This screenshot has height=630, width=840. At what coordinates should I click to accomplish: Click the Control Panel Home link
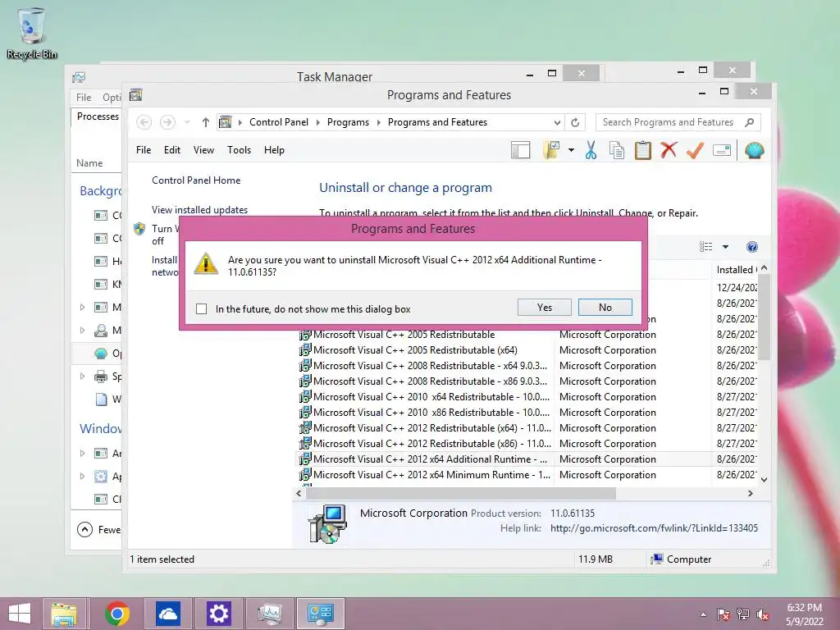[x=196, y=180]
